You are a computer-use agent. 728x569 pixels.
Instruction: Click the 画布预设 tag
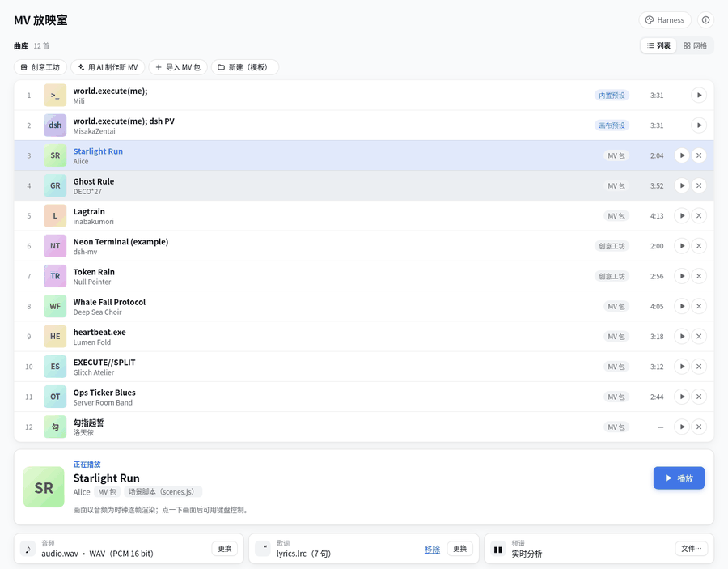612,125
